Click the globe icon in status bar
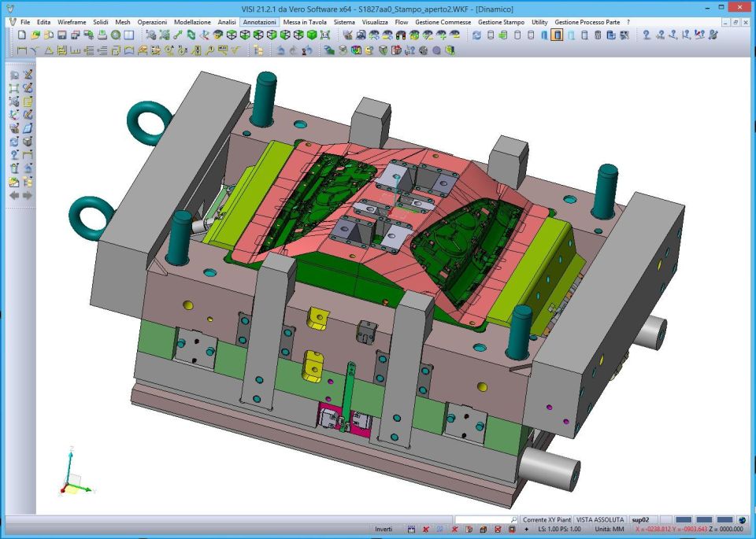 coord(742,520)
